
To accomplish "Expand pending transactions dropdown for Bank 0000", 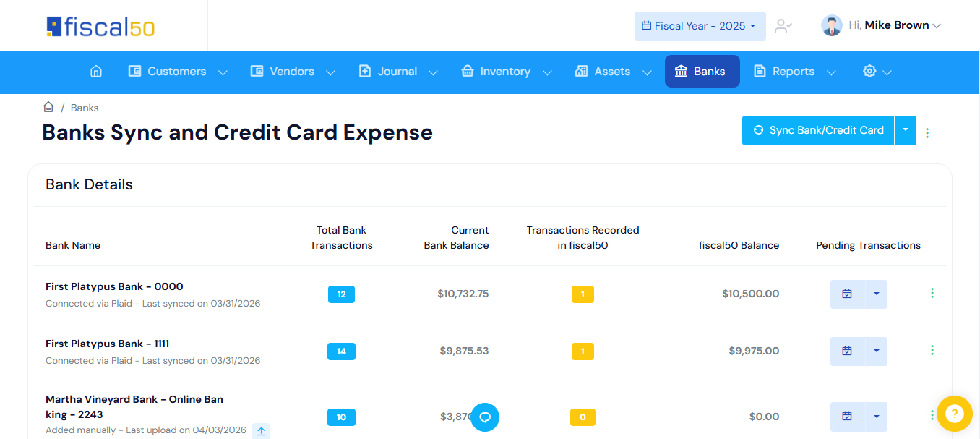I will (877, 294).
